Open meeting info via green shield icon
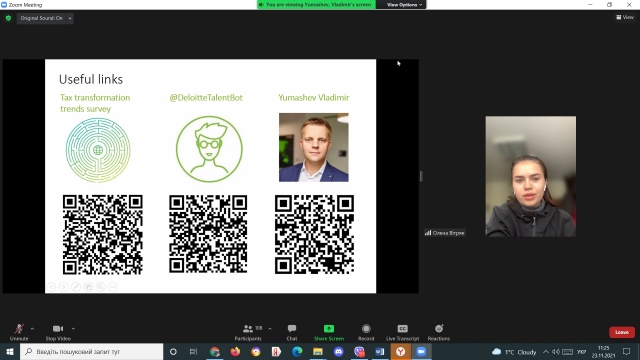 (8, 18)
